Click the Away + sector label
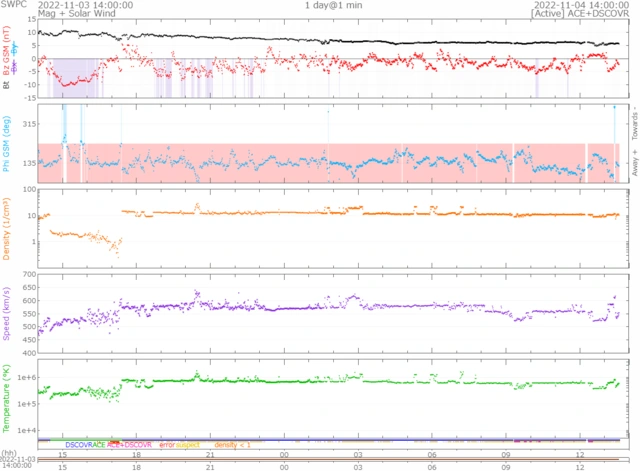The image size is (640, 471). coord(635,162)
